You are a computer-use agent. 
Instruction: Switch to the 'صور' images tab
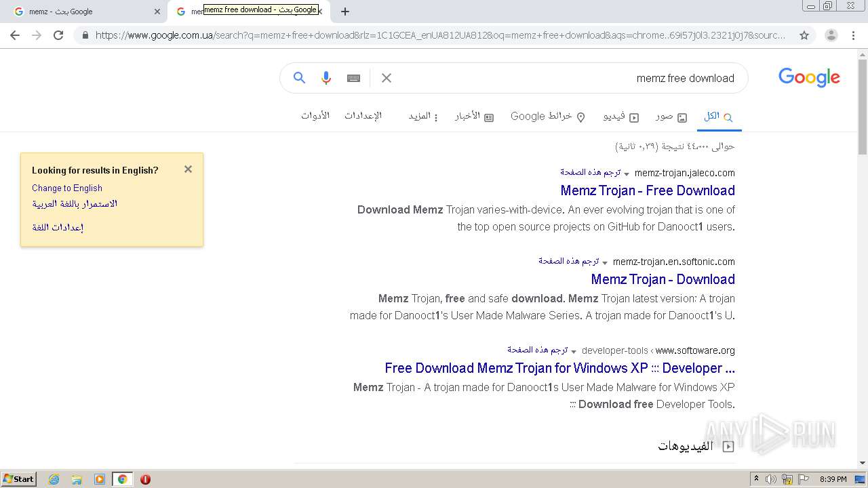click(x=671, y=117)
